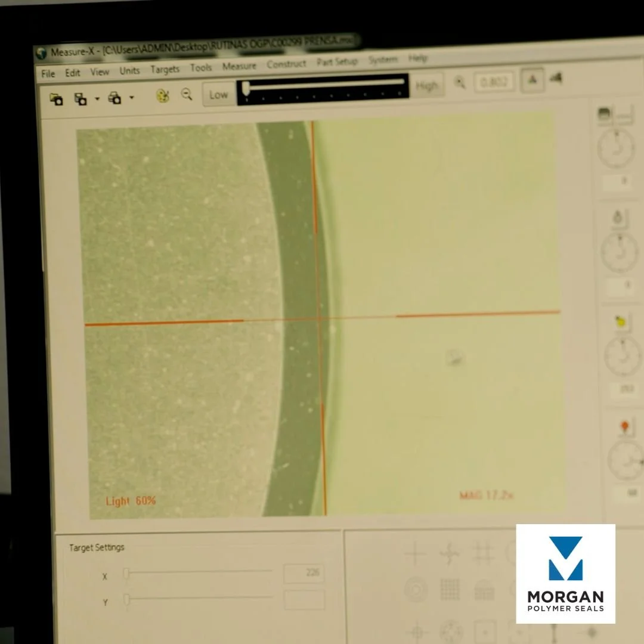
Task: Click the second light-source bulb icon
Action: tap(617, 217)
